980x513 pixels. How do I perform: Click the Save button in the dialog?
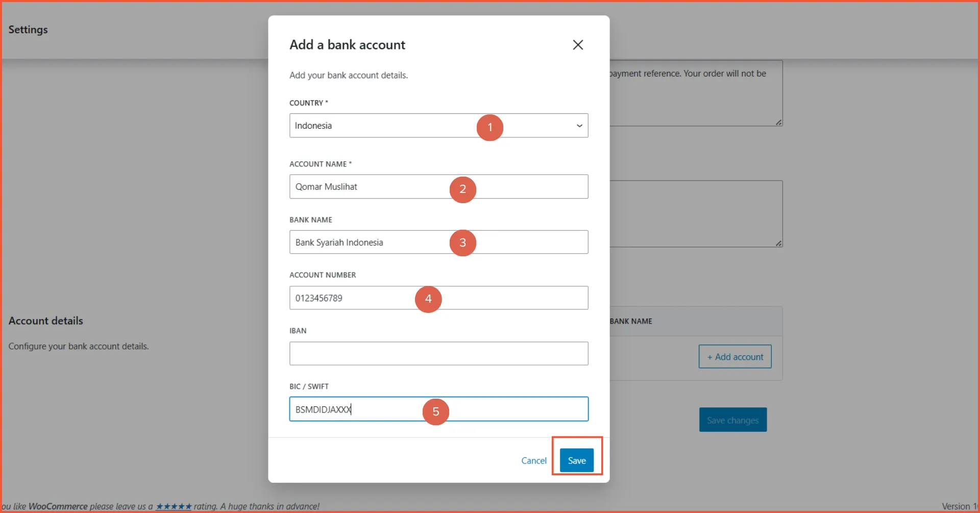coord(576,460)
